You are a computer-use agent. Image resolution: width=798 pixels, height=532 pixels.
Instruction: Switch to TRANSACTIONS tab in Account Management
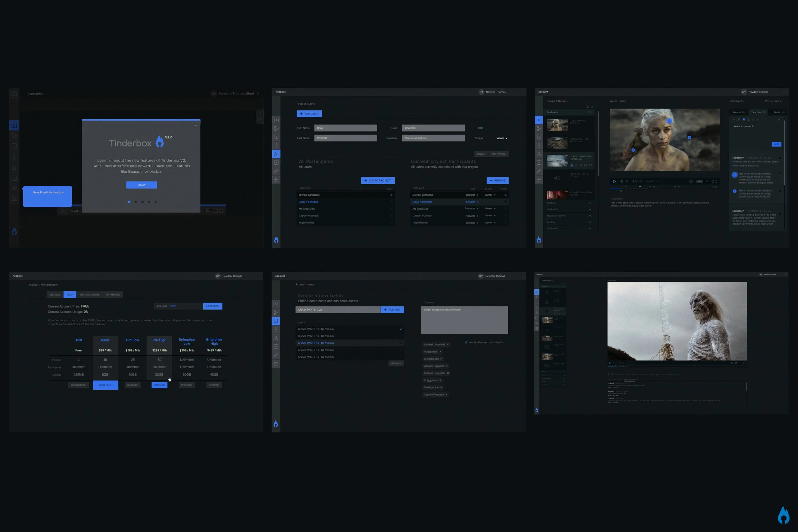(x=89, y=295)
